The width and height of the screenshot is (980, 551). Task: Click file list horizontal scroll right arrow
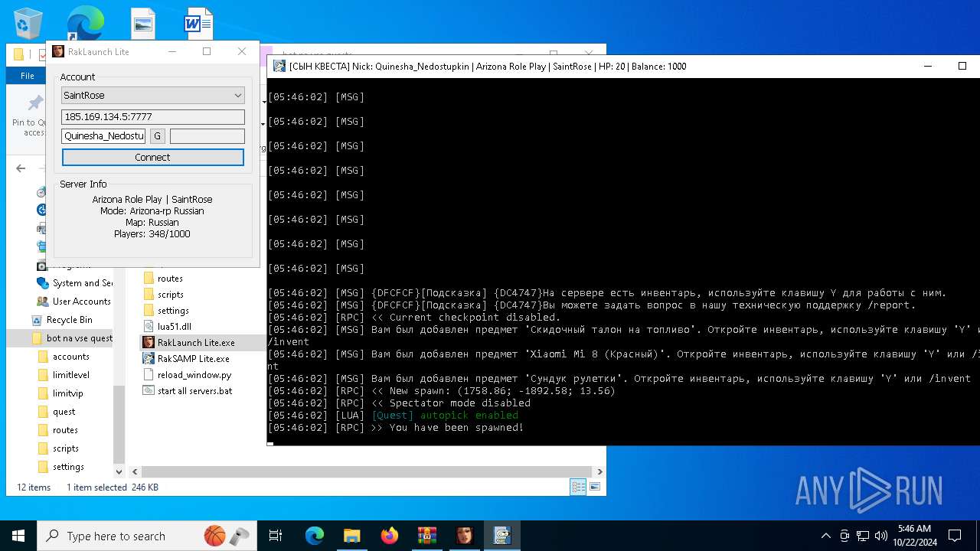point(599,472)
